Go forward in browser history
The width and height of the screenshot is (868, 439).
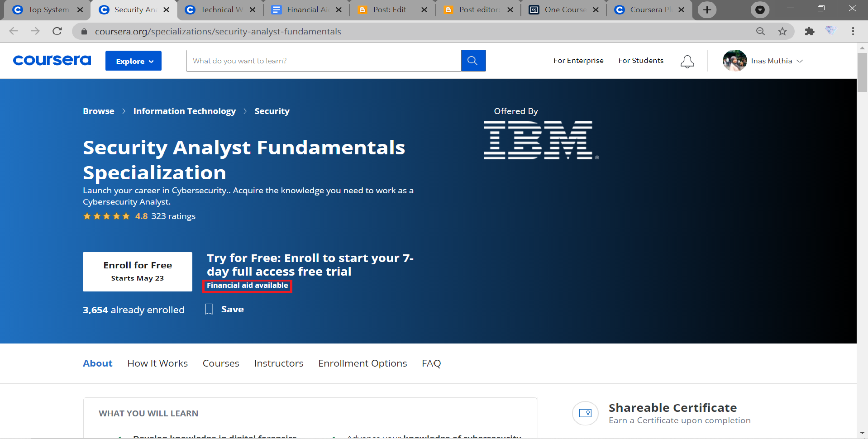[x=35, y=31]
